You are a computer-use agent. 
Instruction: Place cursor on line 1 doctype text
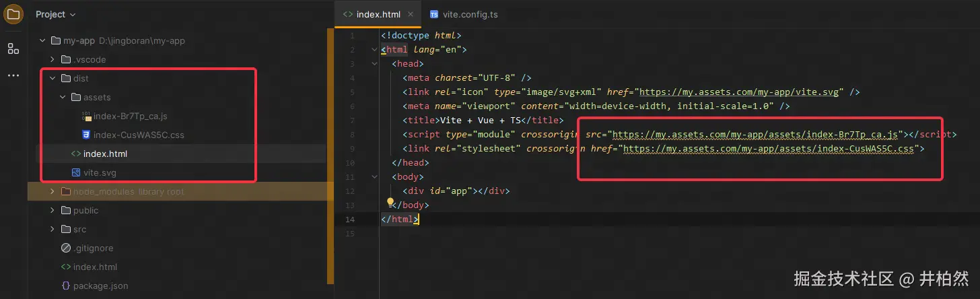(x=421, y=35)
